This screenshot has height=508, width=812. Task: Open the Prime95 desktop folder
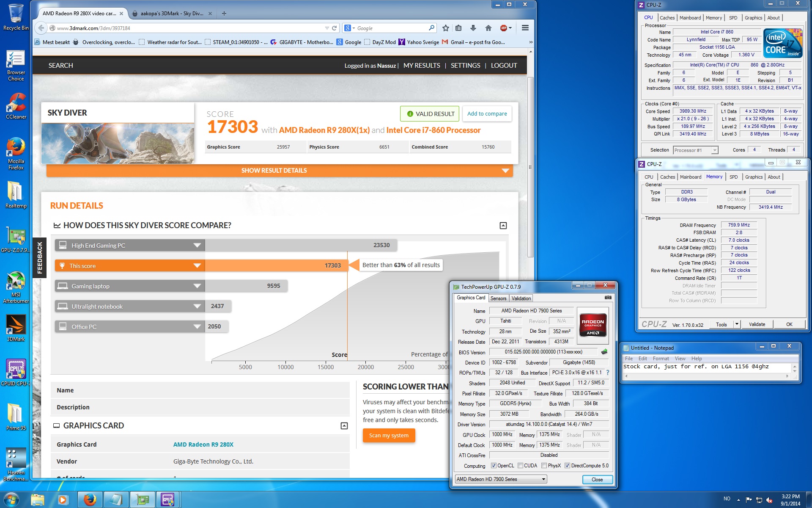16,417
